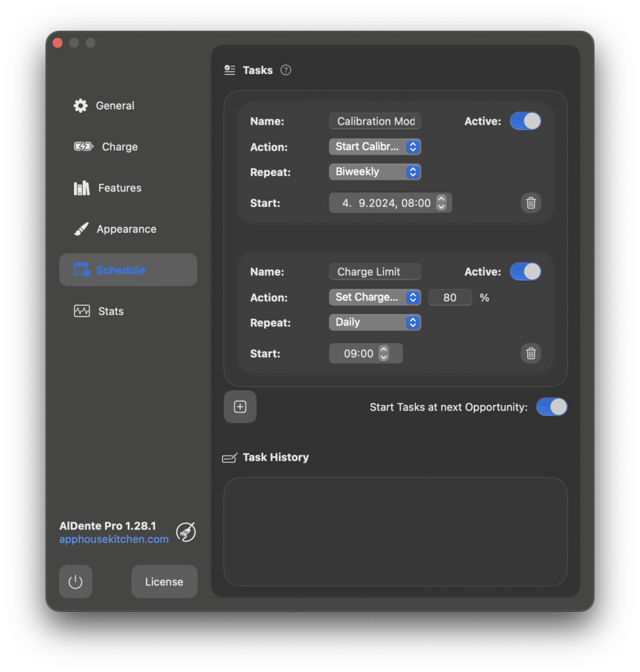Turn off the Charge Limit Active toggle
Image resolution: width=640 pixels, height=672 pixels.
pos(525,272)
